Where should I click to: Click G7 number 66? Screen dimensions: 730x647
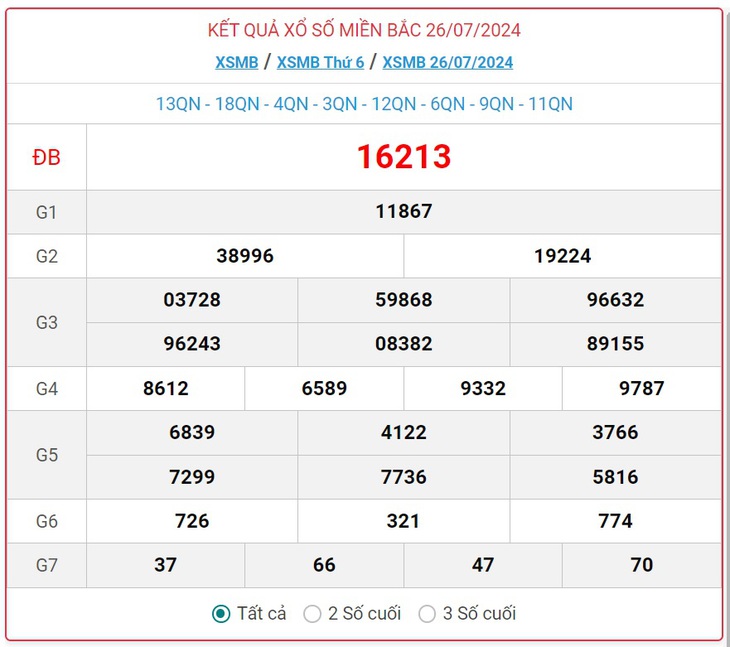(324, 565)
